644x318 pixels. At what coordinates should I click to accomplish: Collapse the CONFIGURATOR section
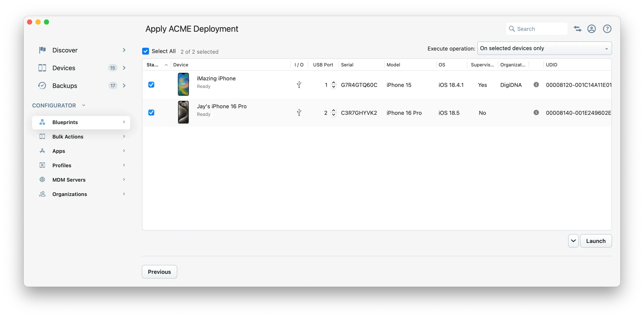pos(83,105)
